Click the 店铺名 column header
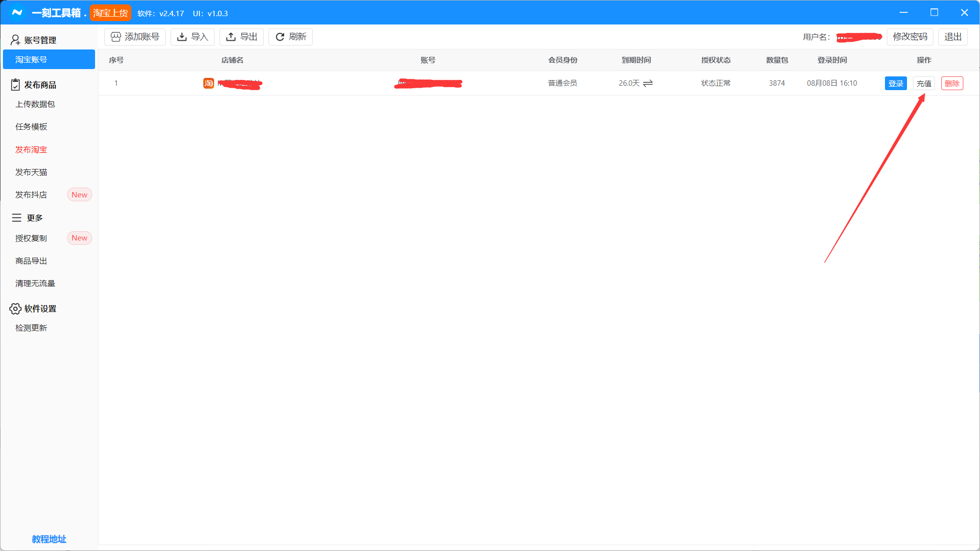The image size is (980, 551). (232, 60)
